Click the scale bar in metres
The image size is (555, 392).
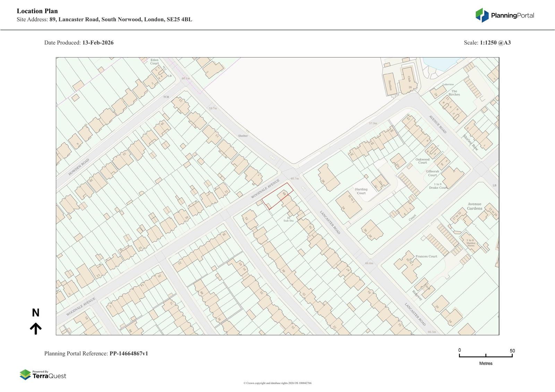[486, 355]
